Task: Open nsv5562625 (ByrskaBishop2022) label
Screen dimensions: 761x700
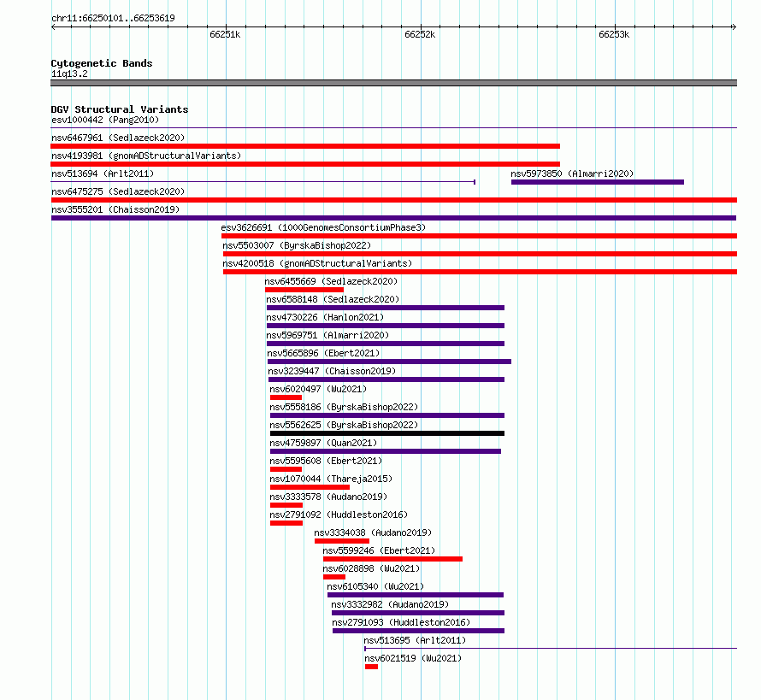Action: [344, 425]
